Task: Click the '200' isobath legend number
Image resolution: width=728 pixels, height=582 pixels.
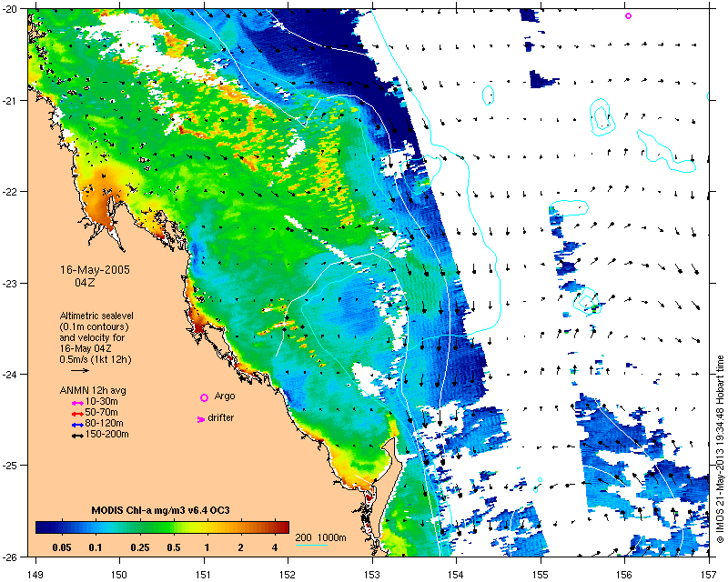Action: coord(303,538)
